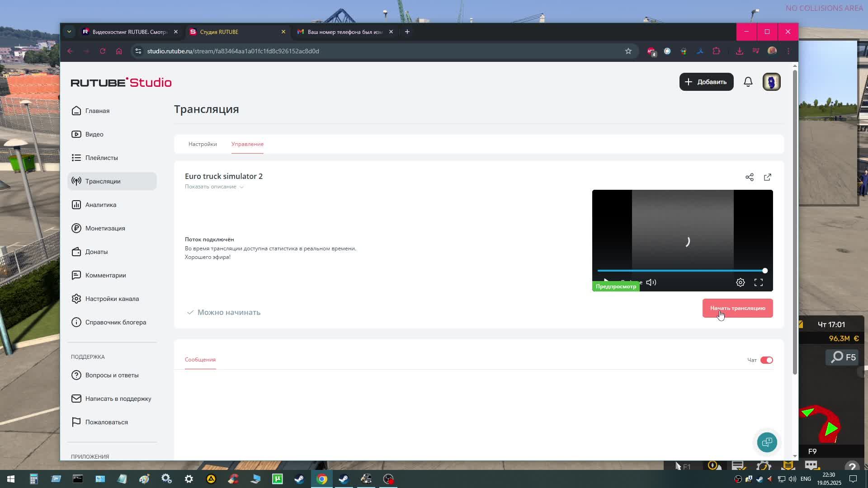Click the page vertical scrollbar
The image size is (868, 488).
(795, 221)
